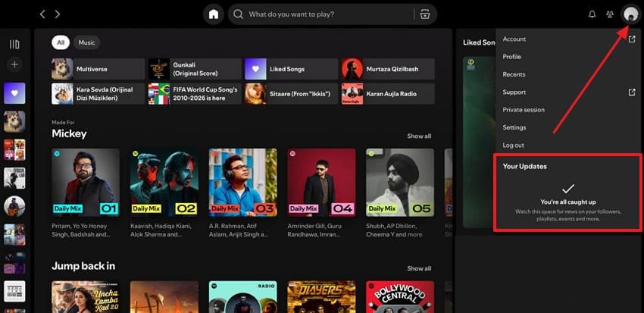Open Daily Mix 02 cover
The image size is (644, 313).
coord(164,183)
